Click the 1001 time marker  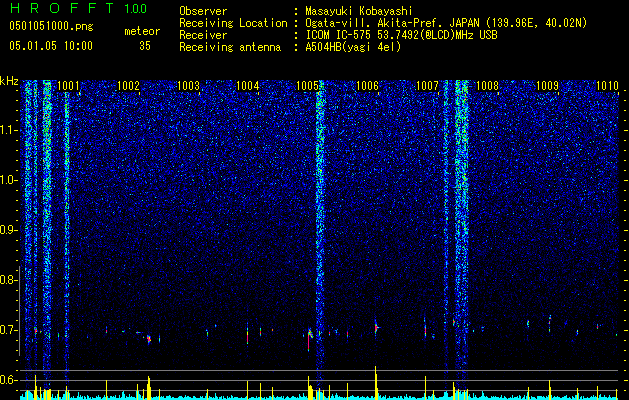[x=68, y=85]
